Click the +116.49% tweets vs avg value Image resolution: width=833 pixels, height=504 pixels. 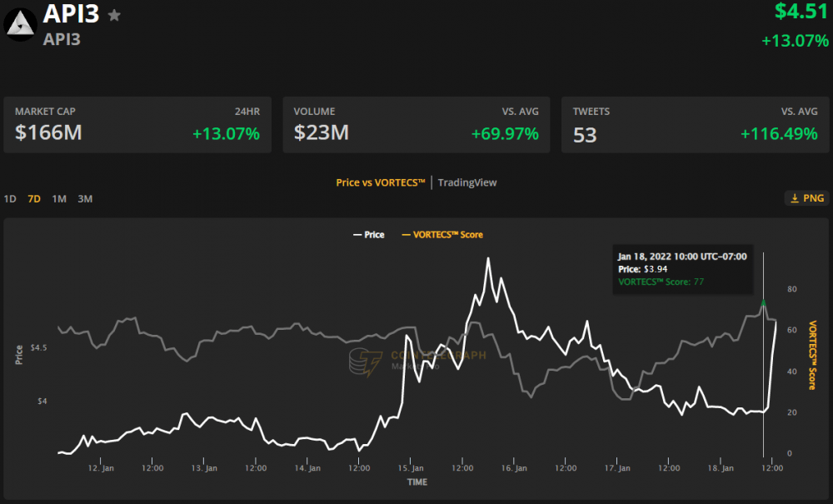[780, 134]
